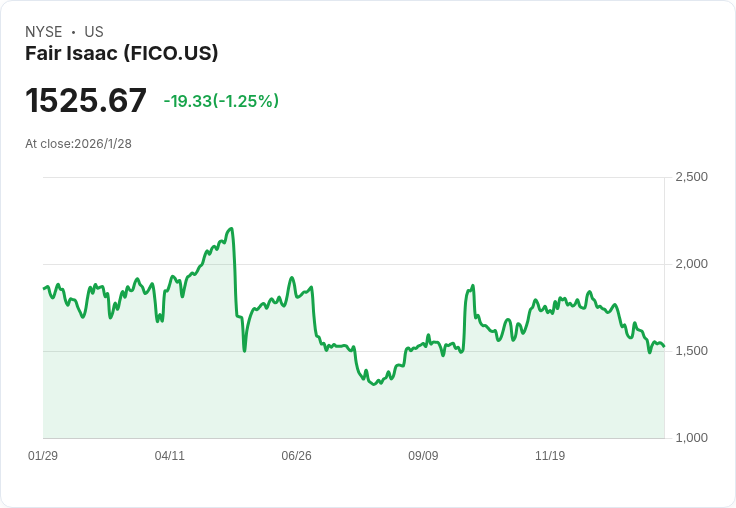
Task: Click the 1525.67 price figure
Action: 86,101
